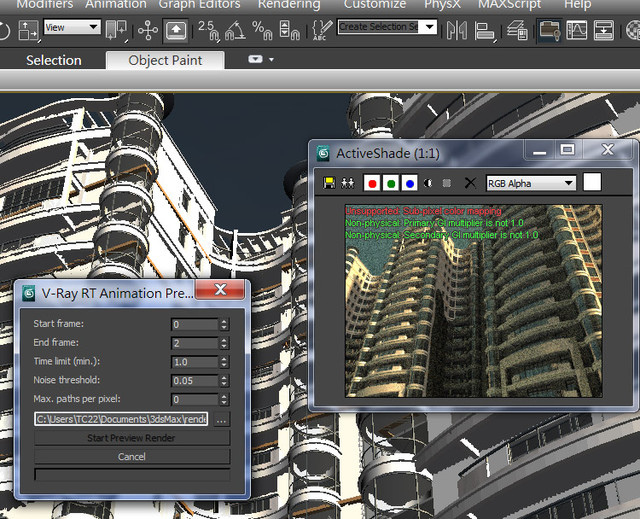Screen dimensions: 640x519
Task: Click the End frame value field
Action: pyautogui.click(x=195, y=343)
